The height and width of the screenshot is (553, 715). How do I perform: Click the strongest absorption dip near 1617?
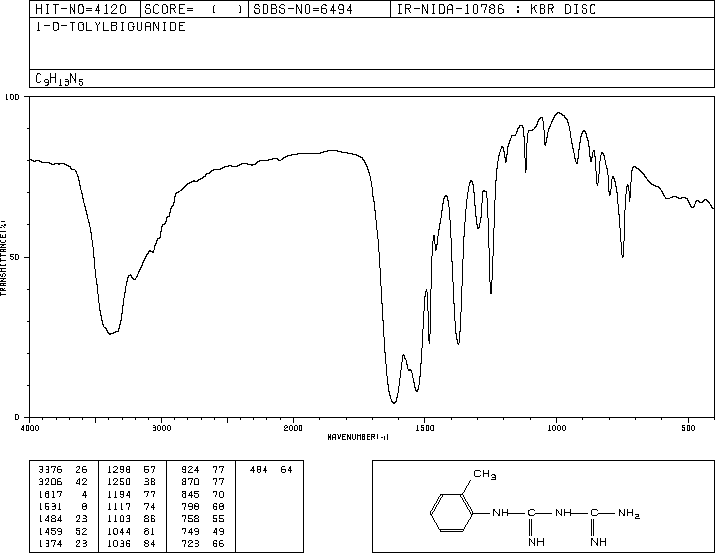pyautogui.click(x=394, y=402)
